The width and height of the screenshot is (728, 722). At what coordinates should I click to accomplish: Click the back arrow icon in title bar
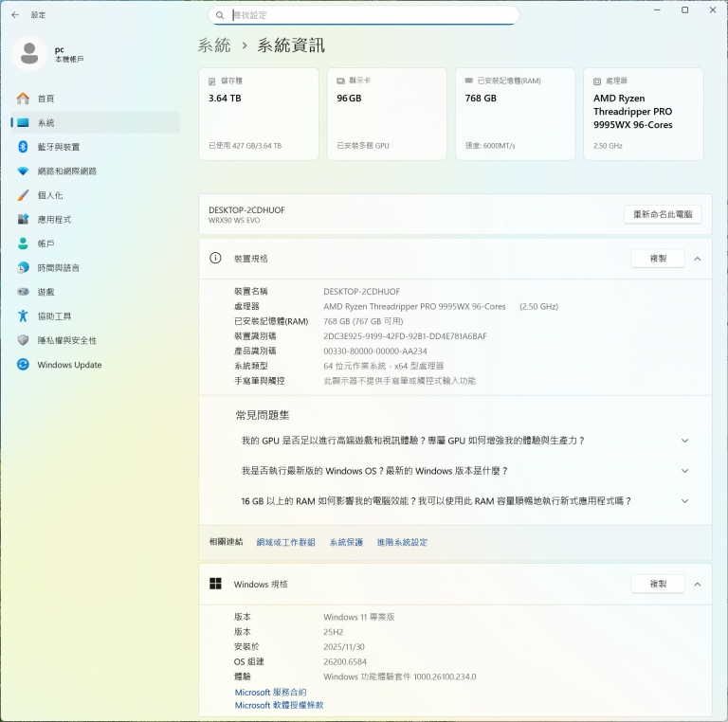pyautogui.click(x=15, y=15)
